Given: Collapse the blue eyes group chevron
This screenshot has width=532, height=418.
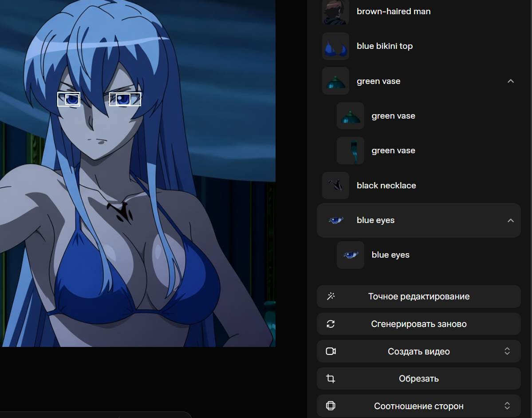Looking at the screenshot, I should pyautogui.click(x=511, y=221).
